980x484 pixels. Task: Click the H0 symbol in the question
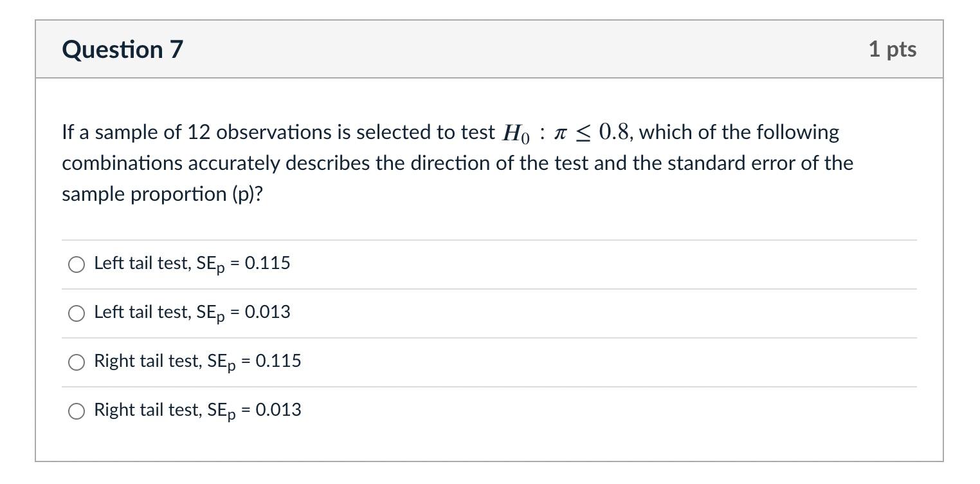coord(517,133)
